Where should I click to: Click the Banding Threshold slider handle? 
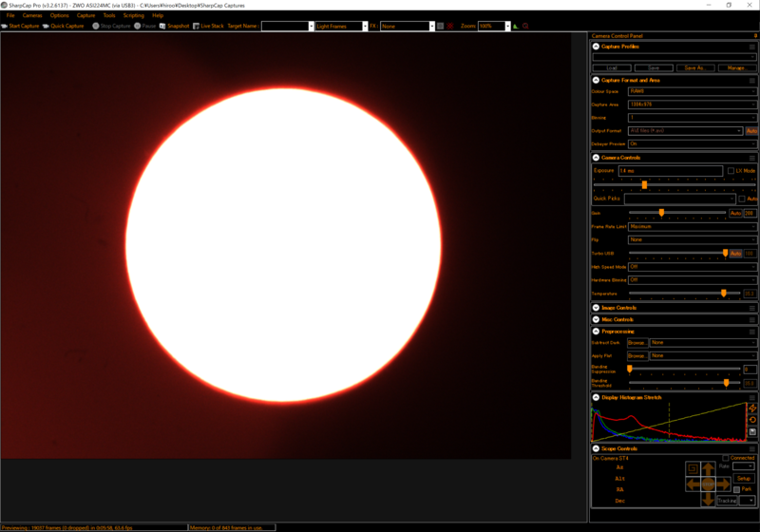(x=726, y=383)
